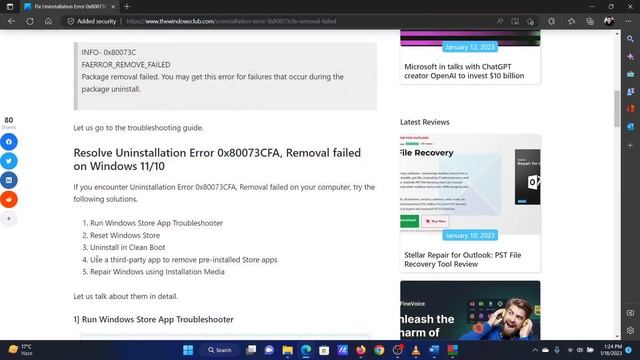Open the Windows Start menu
Screen dimensions: 640x360
188,350
